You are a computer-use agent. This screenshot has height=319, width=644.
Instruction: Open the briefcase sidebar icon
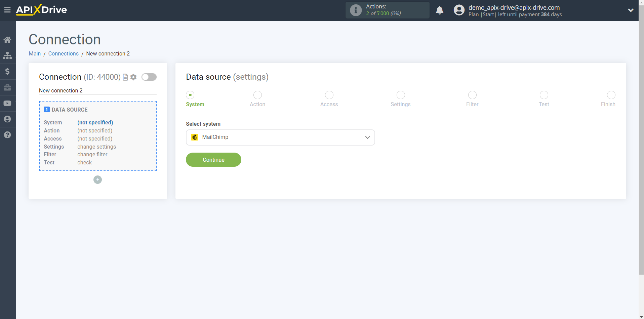coord(7,87)
